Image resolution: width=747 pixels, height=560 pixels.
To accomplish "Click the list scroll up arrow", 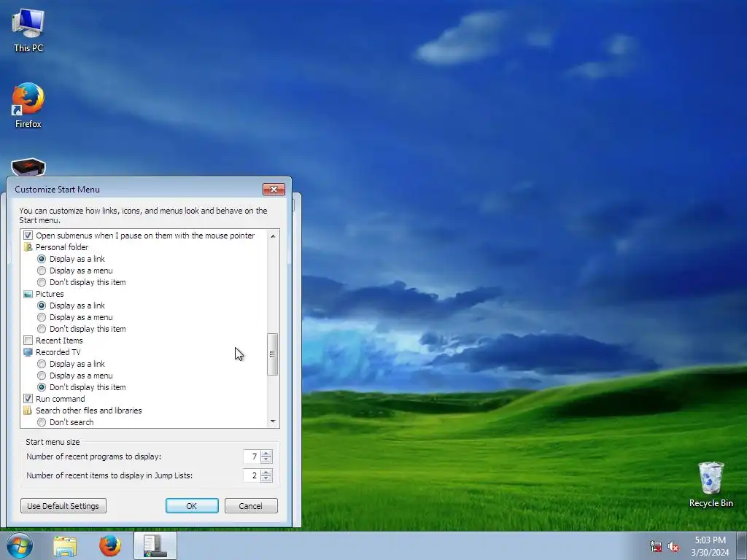I will pyautogui.click(x=273, y=236).
